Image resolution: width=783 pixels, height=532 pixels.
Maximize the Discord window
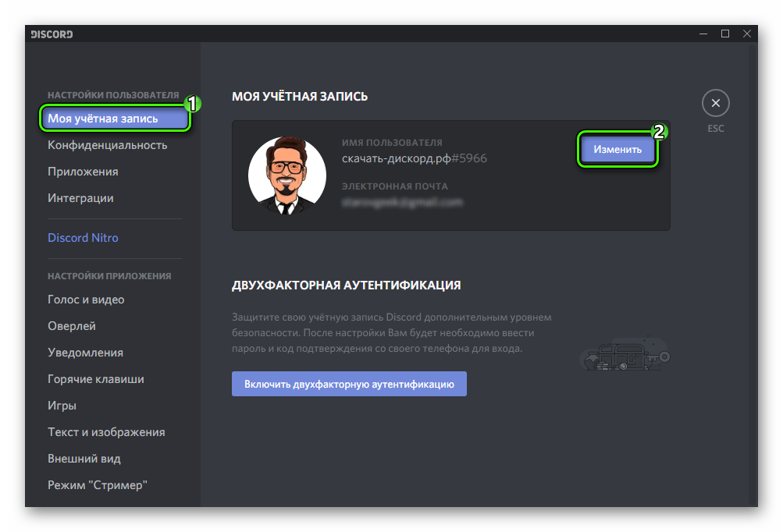[725, 34]
